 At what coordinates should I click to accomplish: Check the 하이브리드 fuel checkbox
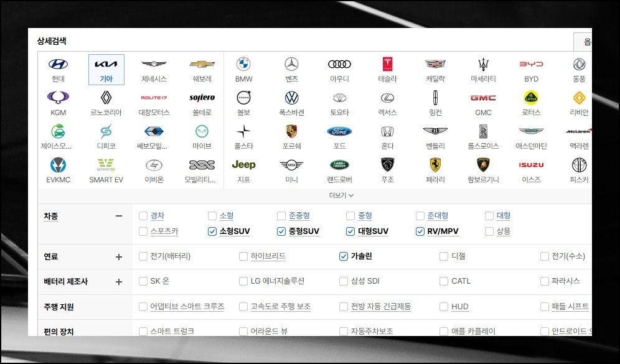coord(243,256)
